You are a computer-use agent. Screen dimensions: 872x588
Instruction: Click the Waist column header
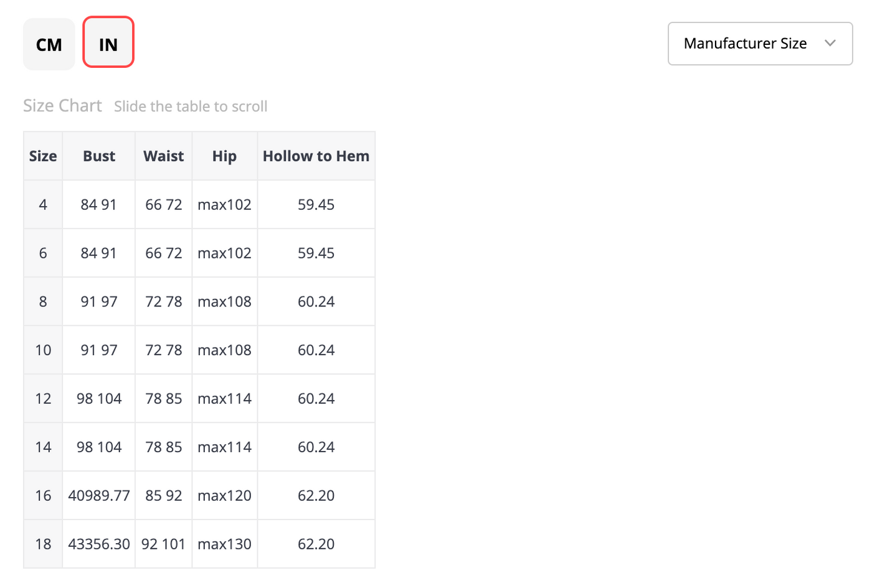tap(164, 156)
